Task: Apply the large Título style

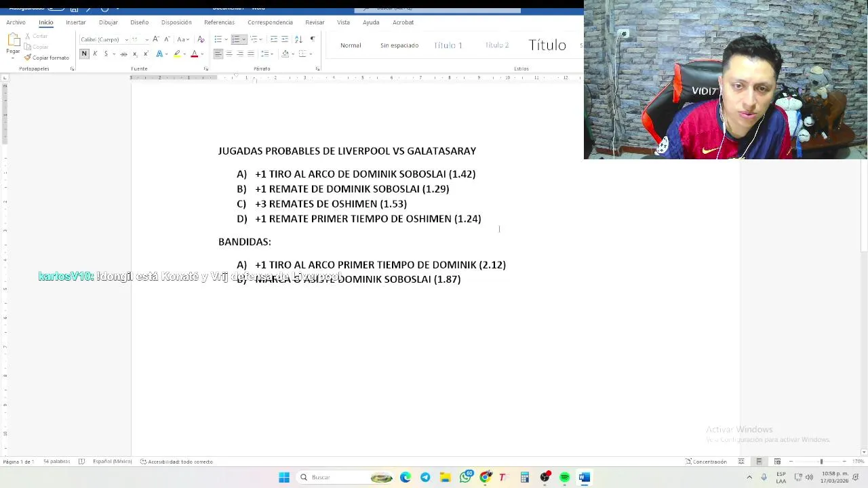Action: [x=547, y=45]
